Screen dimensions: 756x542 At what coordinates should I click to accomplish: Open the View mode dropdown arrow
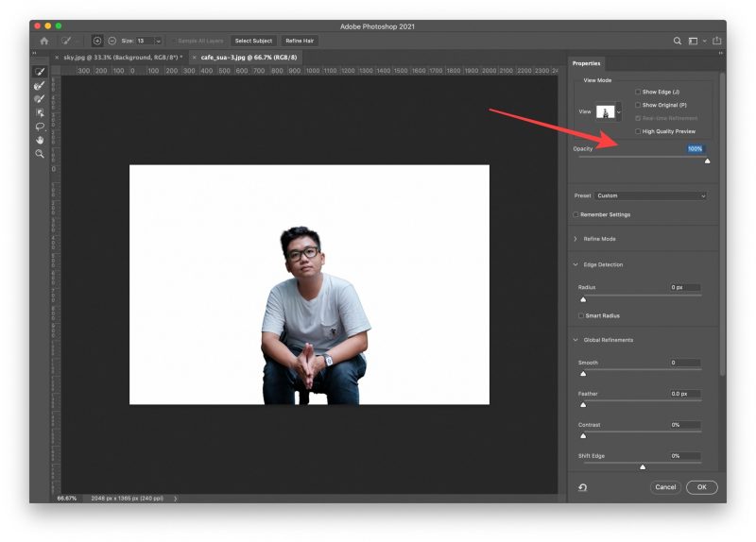[619, 112]
